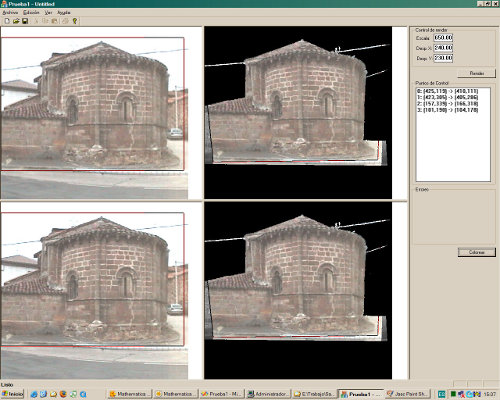Image resolution: width=500 pixels, height=400 pixels.
Task: Click the Help question mark icon
Action: (x=75, y=21)
